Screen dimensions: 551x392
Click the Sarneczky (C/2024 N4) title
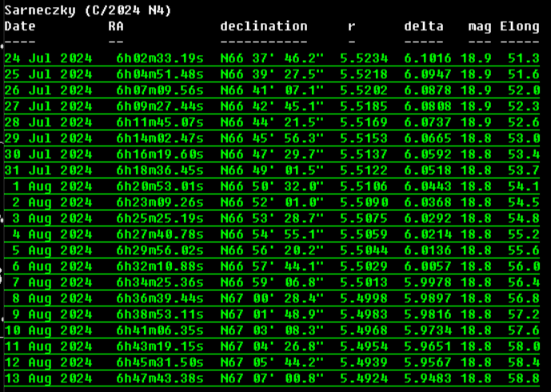(x=88, y=10)
